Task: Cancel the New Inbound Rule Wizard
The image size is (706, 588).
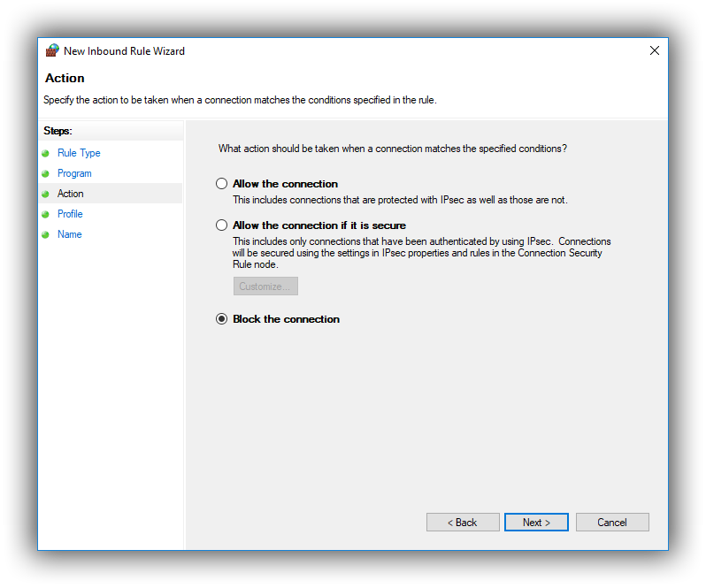Action: [612, 523]
